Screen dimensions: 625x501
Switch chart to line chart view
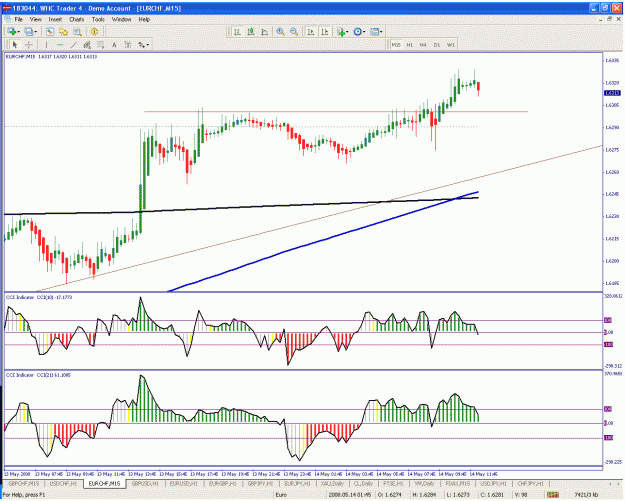[264, 31]
